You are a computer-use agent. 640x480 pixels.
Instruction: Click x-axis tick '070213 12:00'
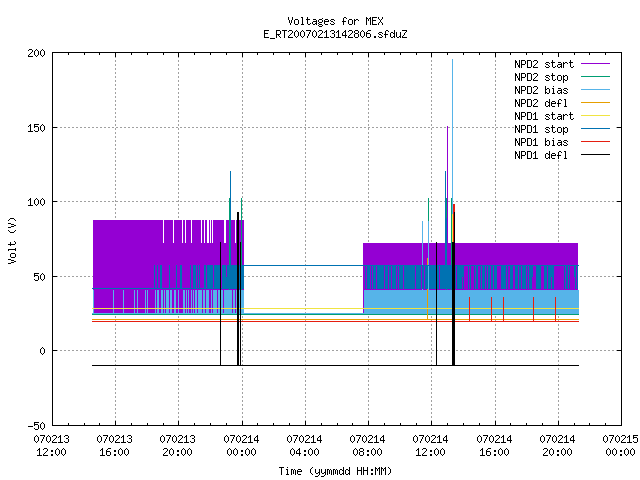pyautogui.click(x=51, y=446)
